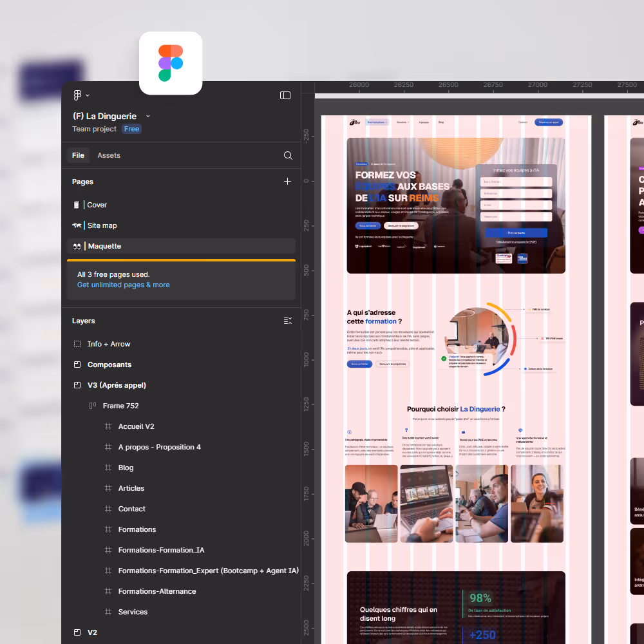644x644 pixels.
Task: Open Get unlimited pages & more link
Action: coord(123,285)
